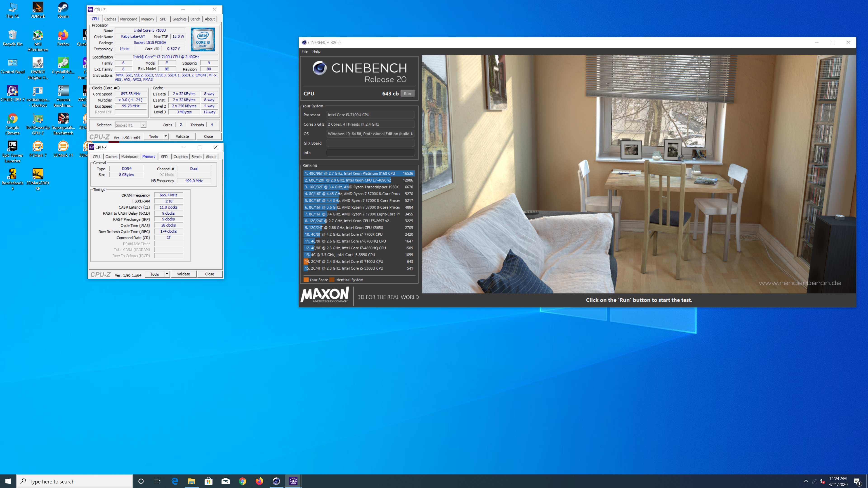Viewport: 868px width, 488px height.
Task: Launch 3DMark 11 desktop shortcut
Action: tap(63, 149)
